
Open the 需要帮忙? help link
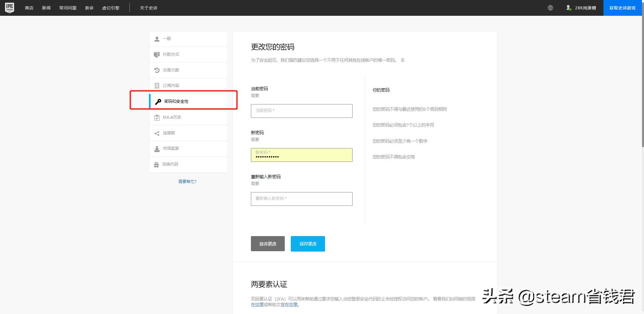coord(187,181)
